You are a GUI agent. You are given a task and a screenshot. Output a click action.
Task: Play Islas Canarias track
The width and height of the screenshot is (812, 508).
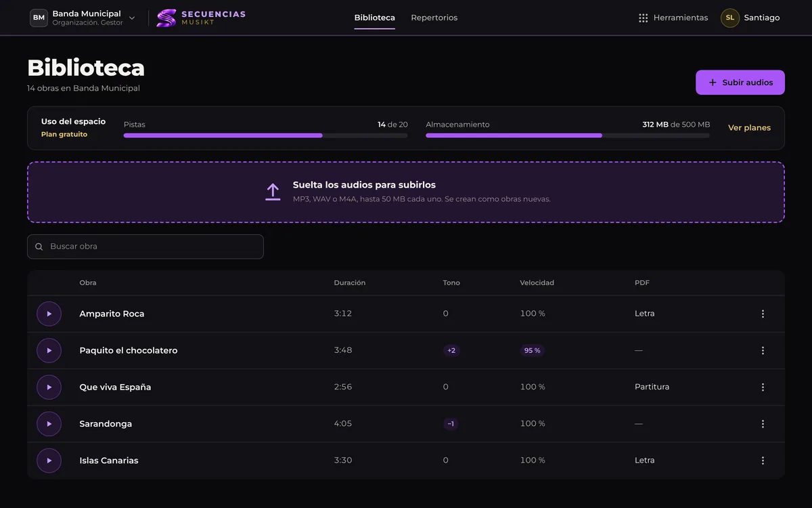[x=49, y=460]
